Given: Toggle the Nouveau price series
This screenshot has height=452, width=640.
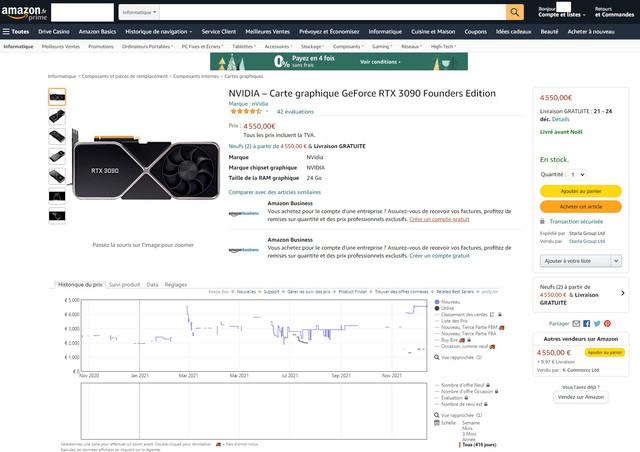Looking at the screenshot, I should (x=447, y=302).
